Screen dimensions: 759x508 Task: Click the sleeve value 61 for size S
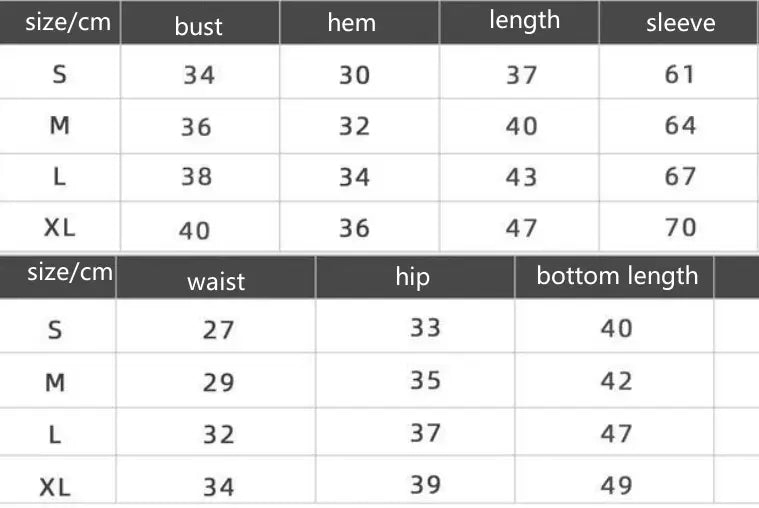coord(680,74)
